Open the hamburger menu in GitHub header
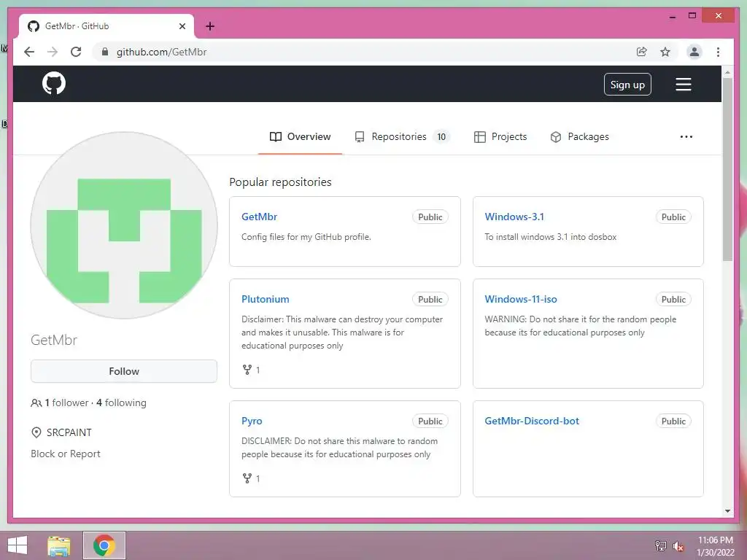This screenshot has width=747, height=560. [x=683, y=85]
